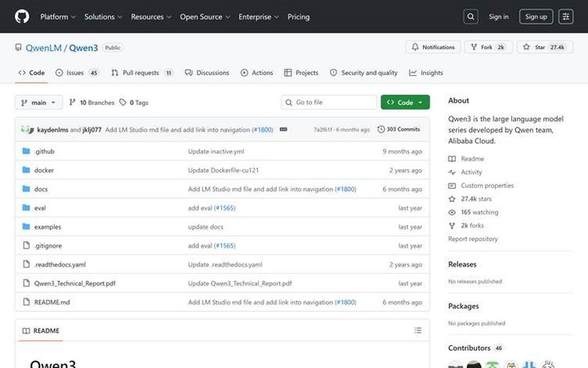Open the docker folder
The width and height of the screenshot is (588, 368).
[44, 170]
